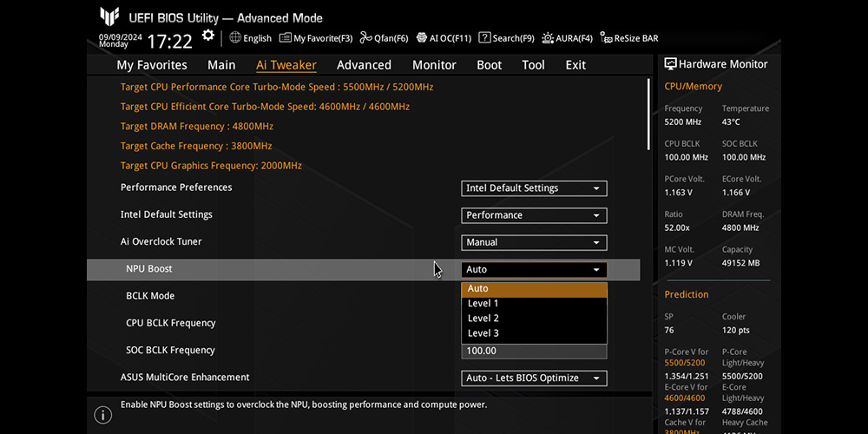Switch to Main tab
Viewport: 868px width, 434px height.
tap(221, 65)
